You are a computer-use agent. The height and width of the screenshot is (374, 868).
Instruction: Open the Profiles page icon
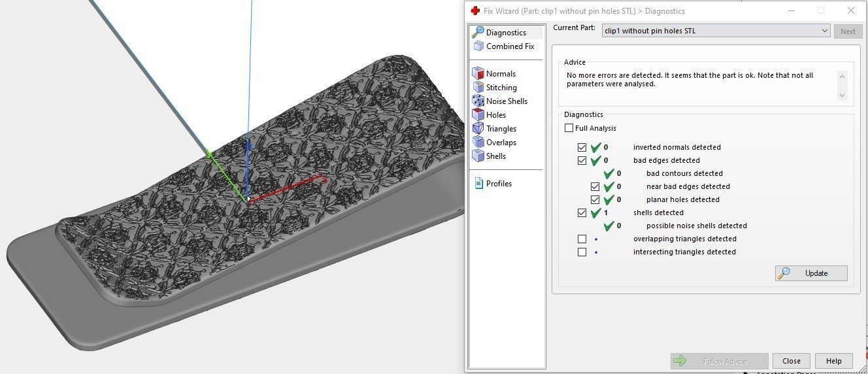pyautogui.click(x=478, y=183)
